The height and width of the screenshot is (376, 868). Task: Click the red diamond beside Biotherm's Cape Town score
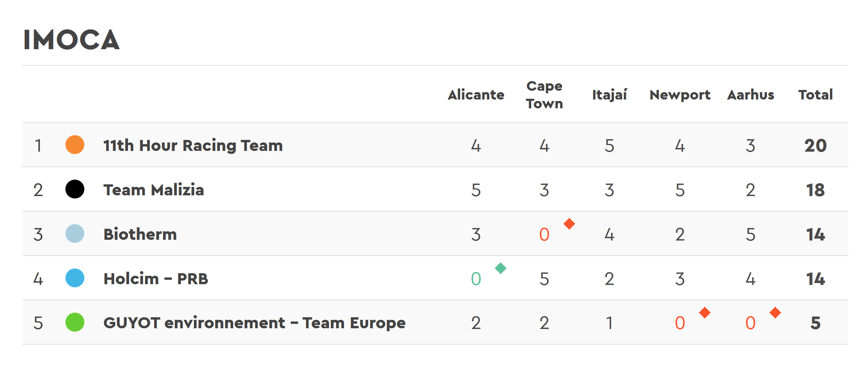[569, 224]
